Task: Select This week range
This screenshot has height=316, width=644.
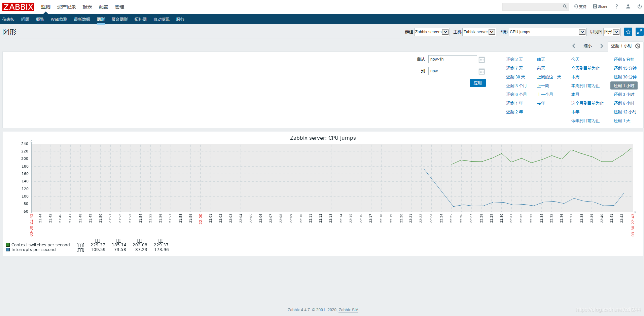Action: 575,77
